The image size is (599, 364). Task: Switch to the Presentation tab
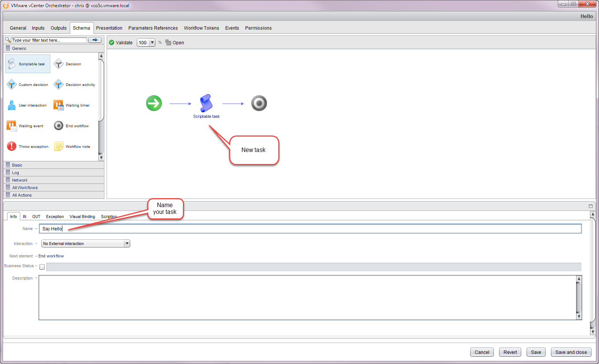click(x=109, y=28)
